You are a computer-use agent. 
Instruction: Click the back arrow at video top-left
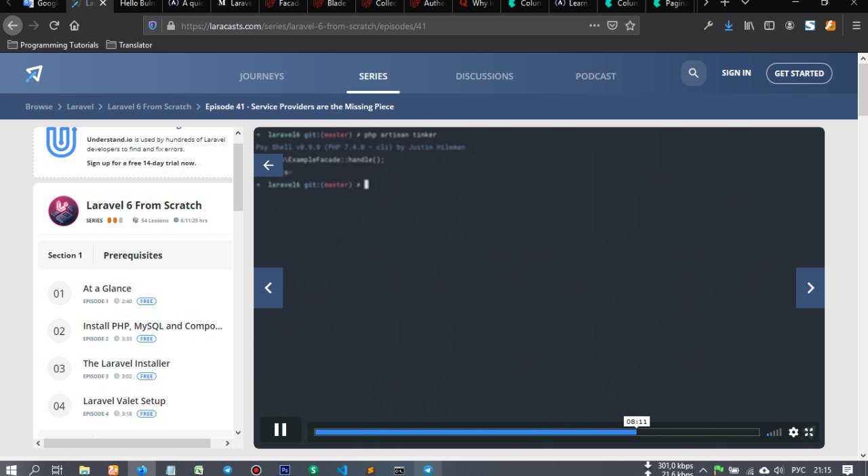click(269, 165)
